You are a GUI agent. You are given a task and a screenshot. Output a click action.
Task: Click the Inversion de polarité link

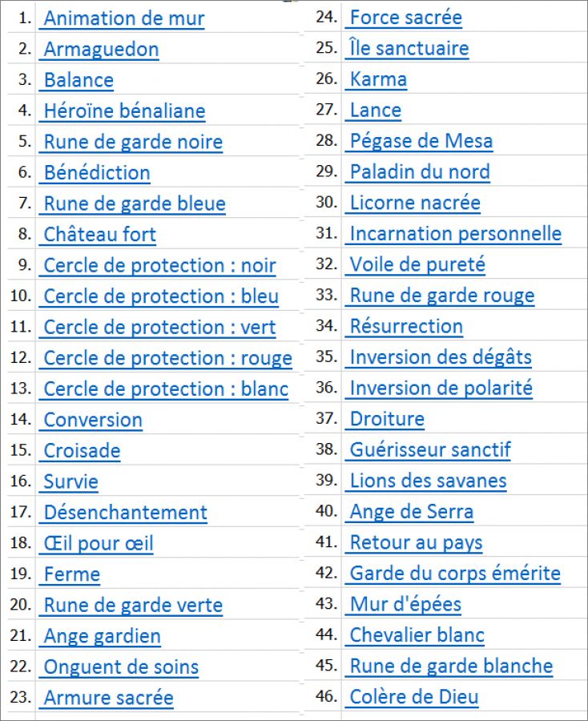[x=441, y=389]
